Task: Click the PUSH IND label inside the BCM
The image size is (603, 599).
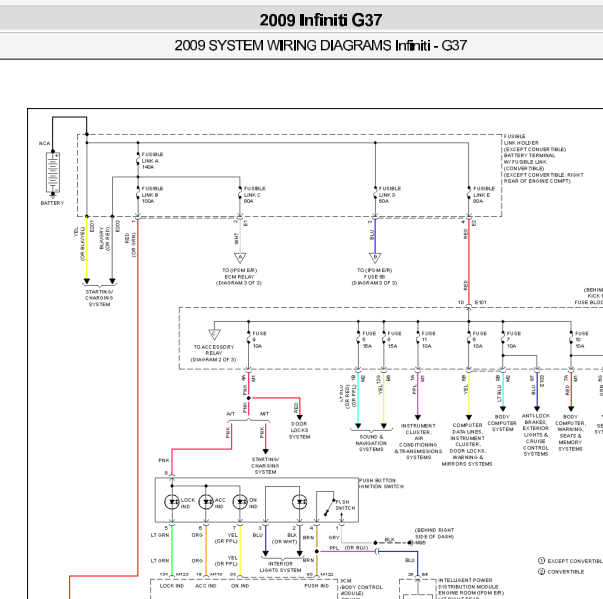Action: coord(317,586)
